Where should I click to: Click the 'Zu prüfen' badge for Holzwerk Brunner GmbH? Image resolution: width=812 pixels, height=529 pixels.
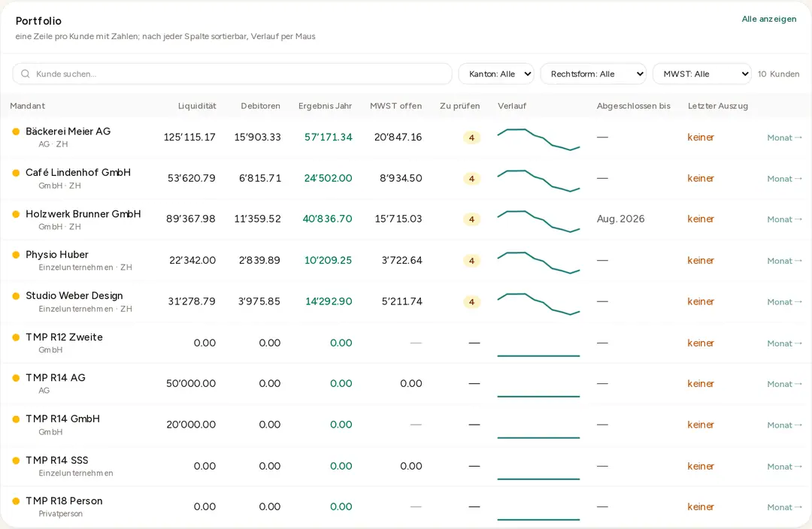471,219
